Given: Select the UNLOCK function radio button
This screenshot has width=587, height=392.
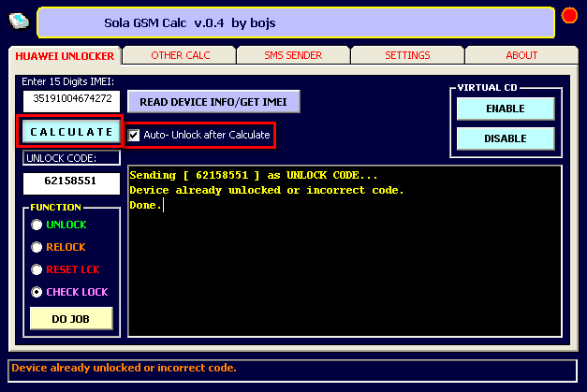Looking at the screenshot, I should pos(37,225).
